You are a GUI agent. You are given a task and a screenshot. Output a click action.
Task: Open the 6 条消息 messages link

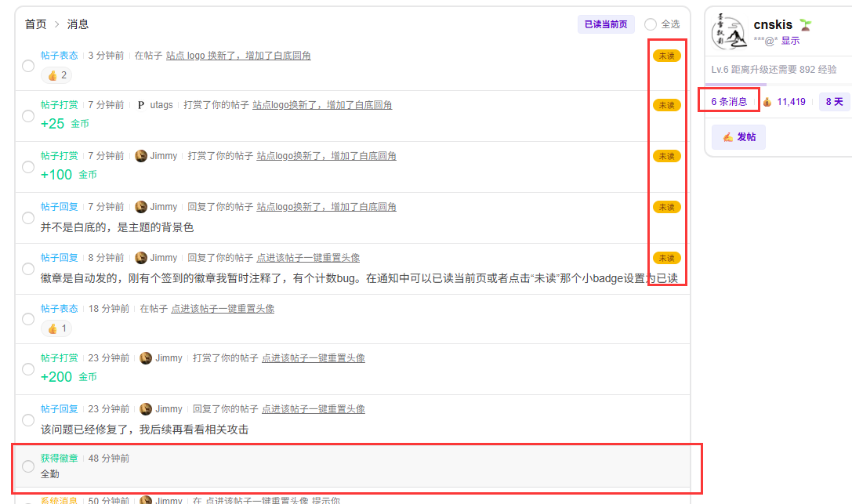point(729,102)
